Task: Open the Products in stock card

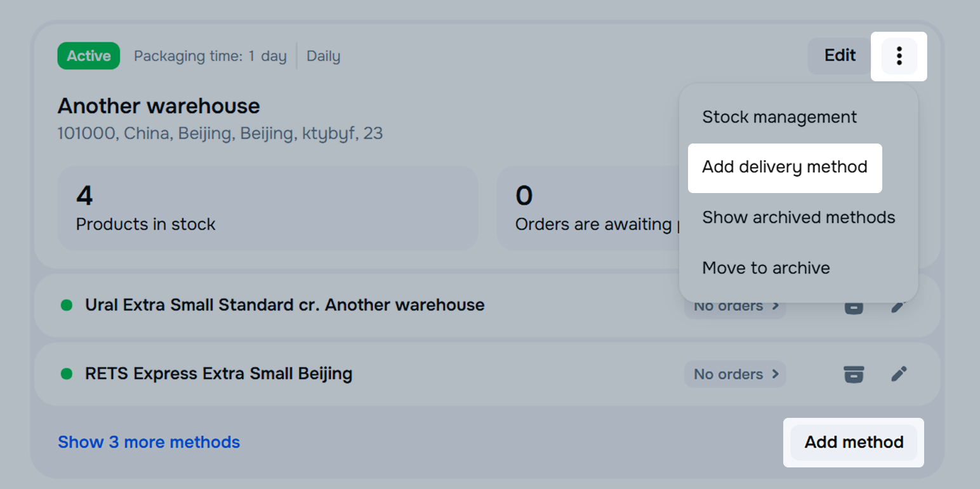Action: coord(267,208)
